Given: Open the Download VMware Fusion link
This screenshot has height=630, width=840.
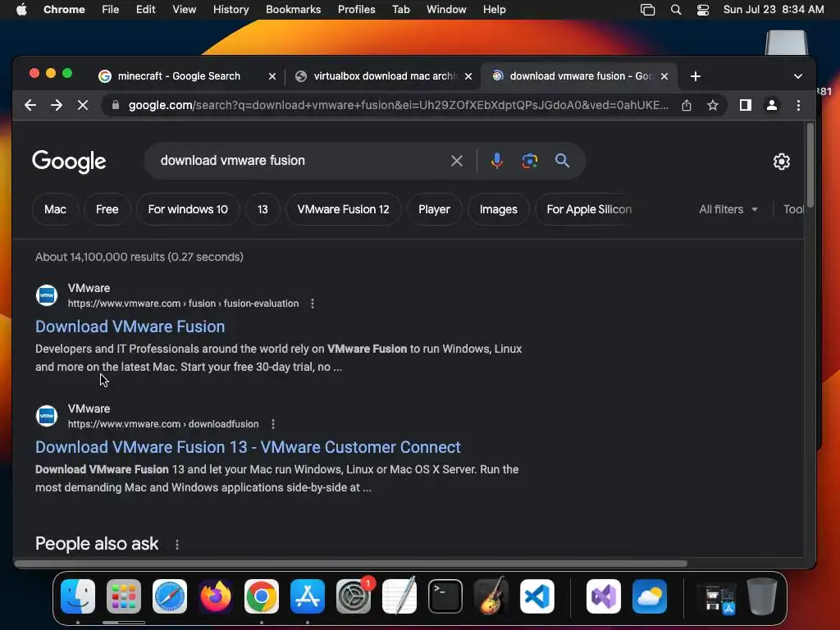Looking at the screenshot, I should click(x=130, y=326).
